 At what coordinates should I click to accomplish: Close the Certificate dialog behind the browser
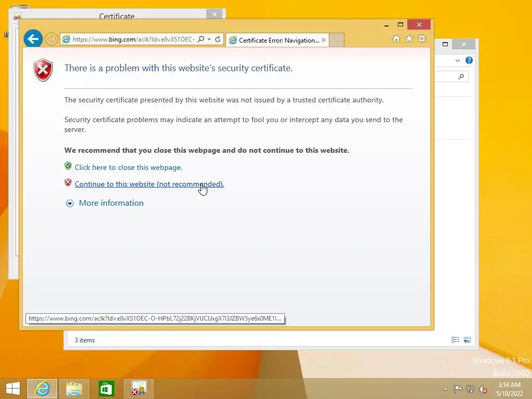click(215, 14)
